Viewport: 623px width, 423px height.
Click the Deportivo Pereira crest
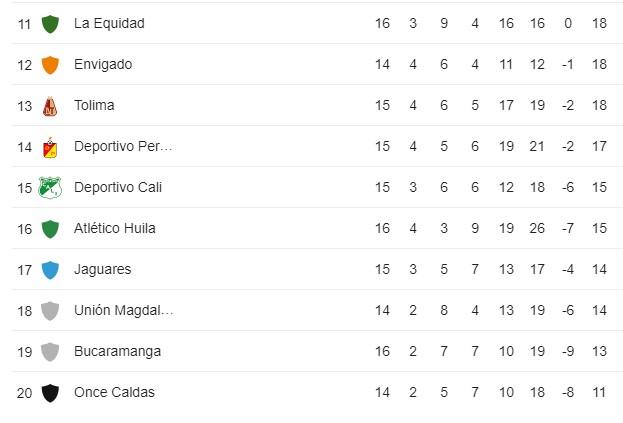coord(50,147)
